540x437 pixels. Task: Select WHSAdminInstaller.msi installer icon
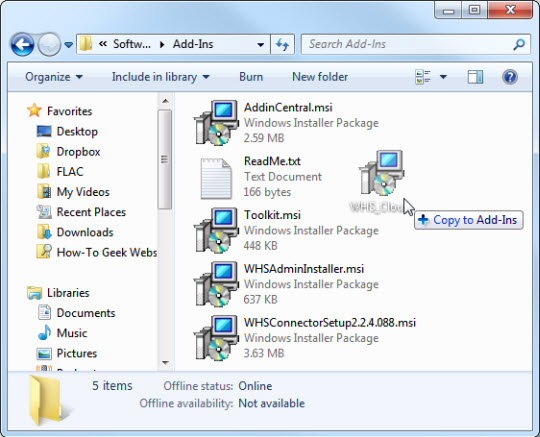pyautogui.click(x=216, y=284)
